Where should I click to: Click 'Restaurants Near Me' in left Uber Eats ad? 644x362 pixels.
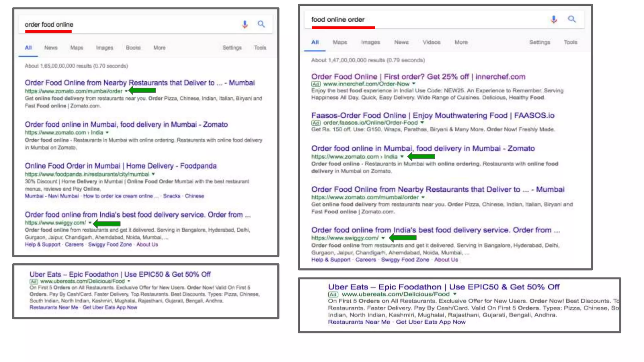[54, 307]
